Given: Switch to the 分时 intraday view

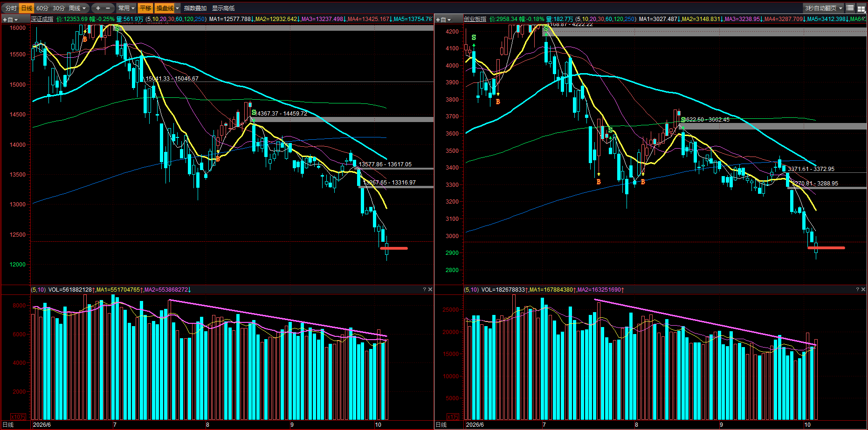Looking at the screenshot, I should [x=11, y=8].
